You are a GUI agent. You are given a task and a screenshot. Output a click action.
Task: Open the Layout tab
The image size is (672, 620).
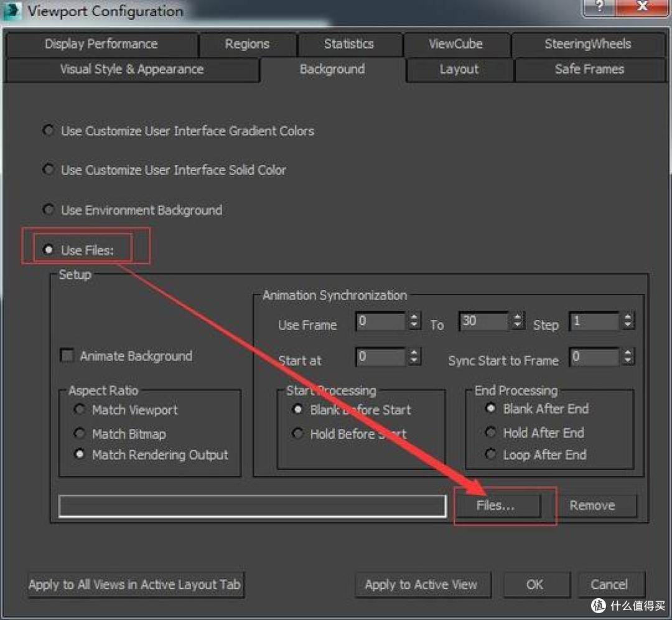coord(459,70)
